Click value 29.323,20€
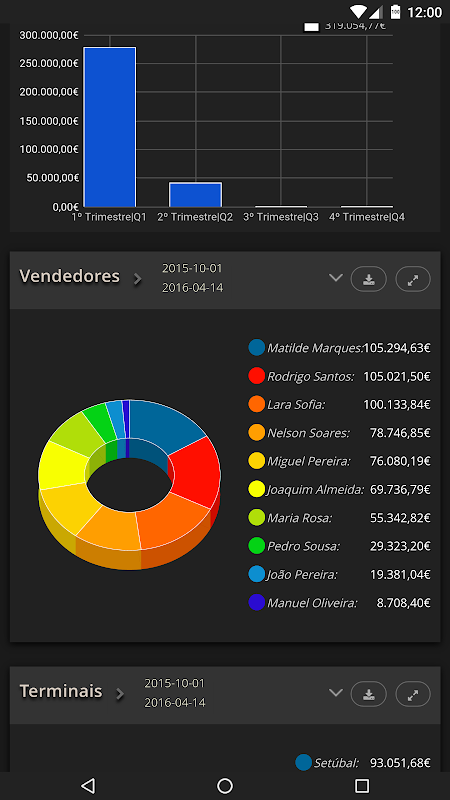 [x=401, y=546]
